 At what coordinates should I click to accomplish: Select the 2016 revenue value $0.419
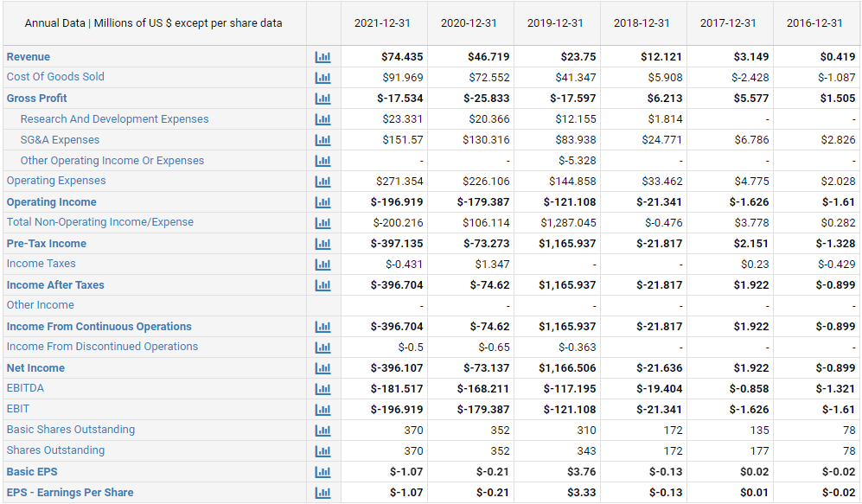[x=837, y=56]
